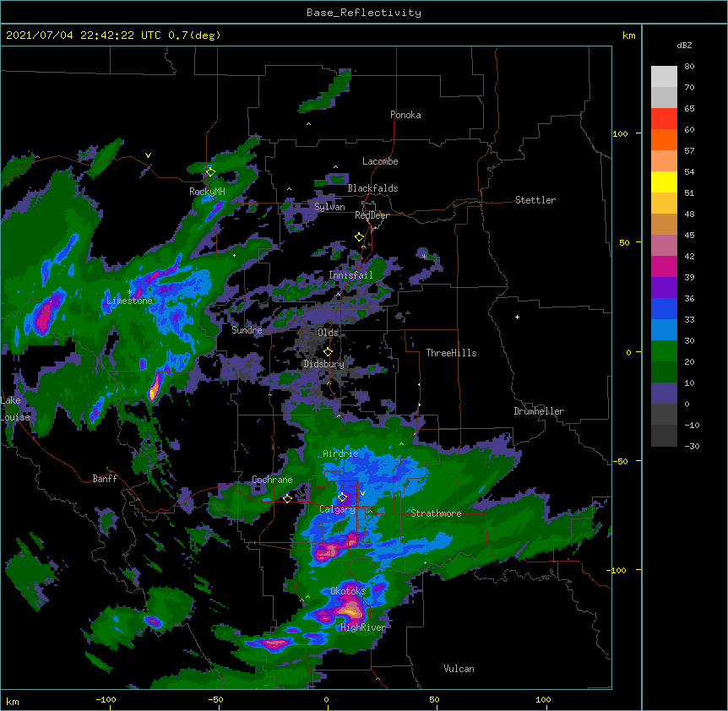Select the purple 39 dBZ legend swatch
This screenshot has height=711, width=728.
664,288
